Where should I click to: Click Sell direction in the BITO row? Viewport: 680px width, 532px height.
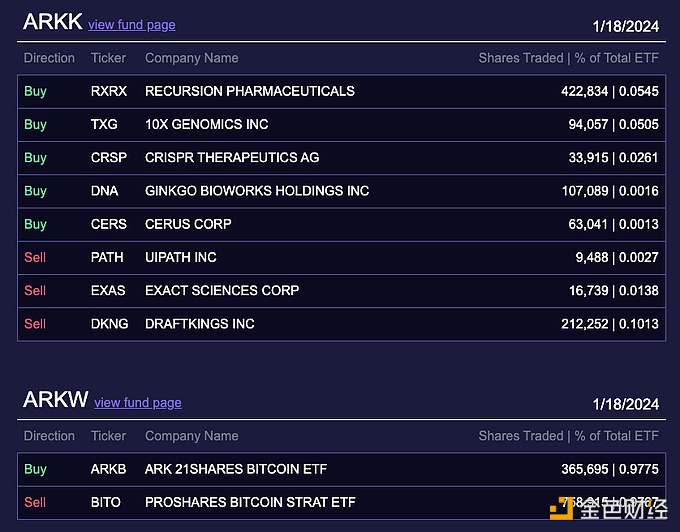35,502
